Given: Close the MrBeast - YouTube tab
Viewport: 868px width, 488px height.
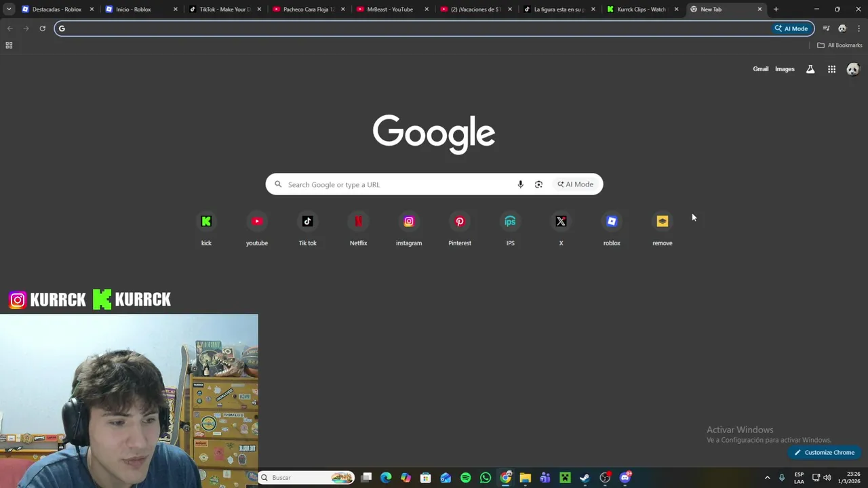Looking at the screenshot, I should (x=427, y=9).
